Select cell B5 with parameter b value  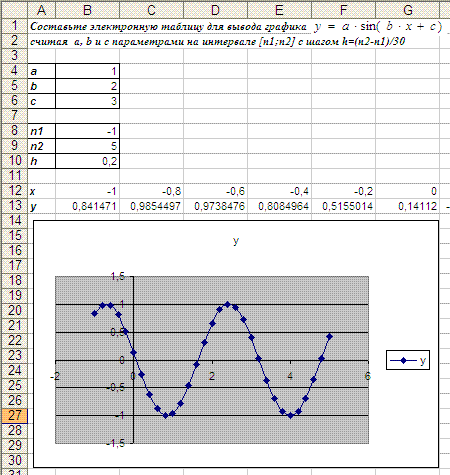(x=87, y=86)
